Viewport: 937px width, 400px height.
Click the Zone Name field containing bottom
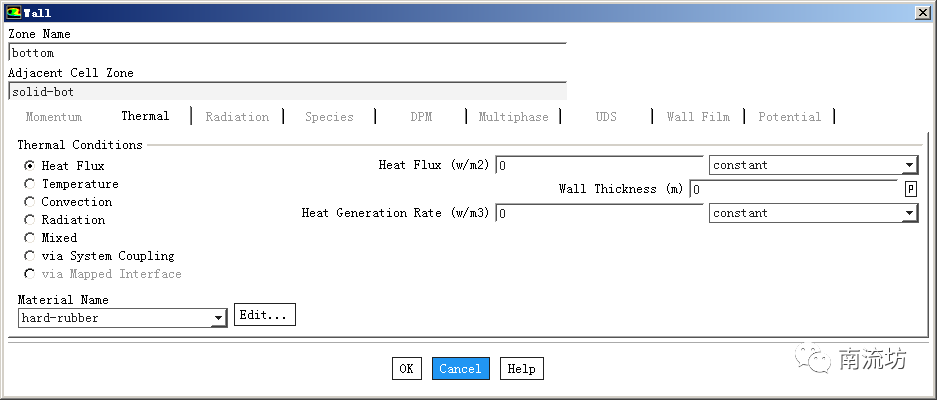[x=287, y=53]
